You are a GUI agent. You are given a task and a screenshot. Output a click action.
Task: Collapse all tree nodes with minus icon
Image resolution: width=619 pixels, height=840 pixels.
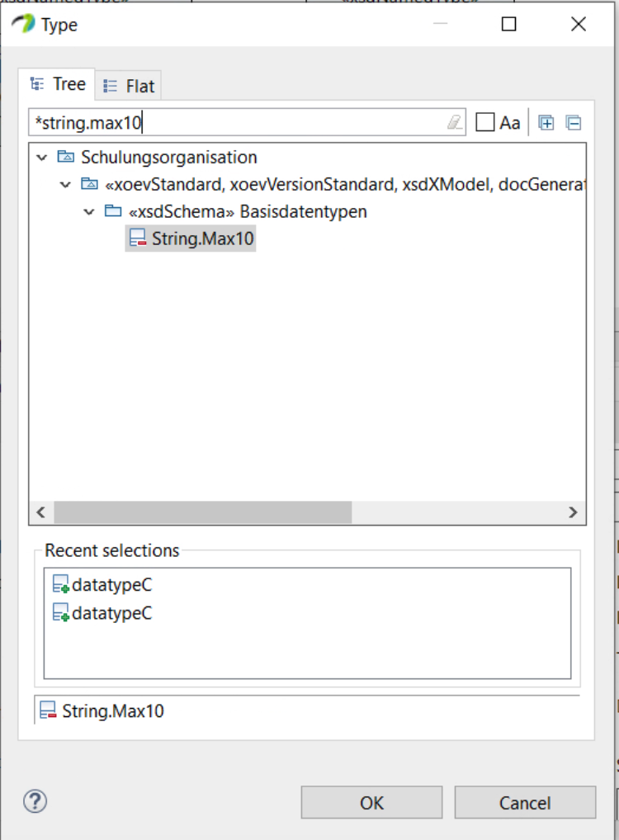tap(573, 123)
